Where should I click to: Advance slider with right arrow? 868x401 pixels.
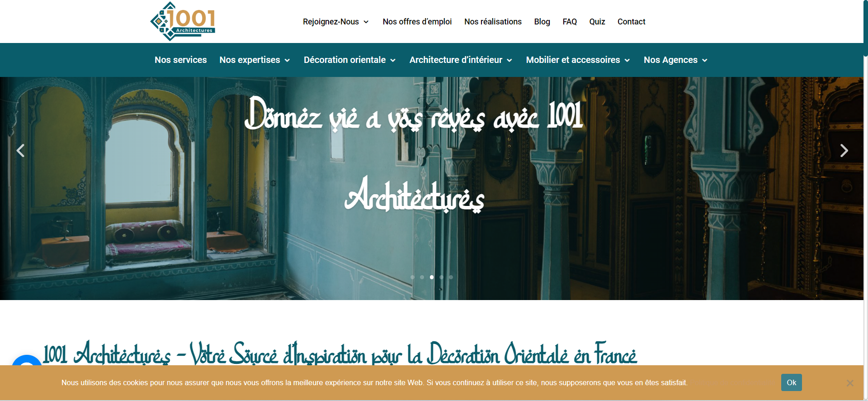click(844, 151)
